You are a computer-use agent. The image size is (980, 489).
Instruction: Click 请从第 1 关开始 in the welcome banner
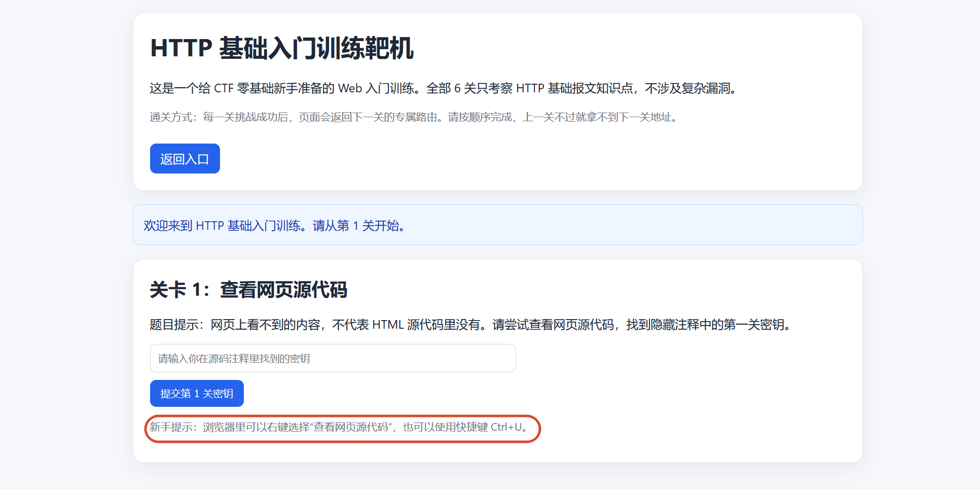[x=358, y=226]
